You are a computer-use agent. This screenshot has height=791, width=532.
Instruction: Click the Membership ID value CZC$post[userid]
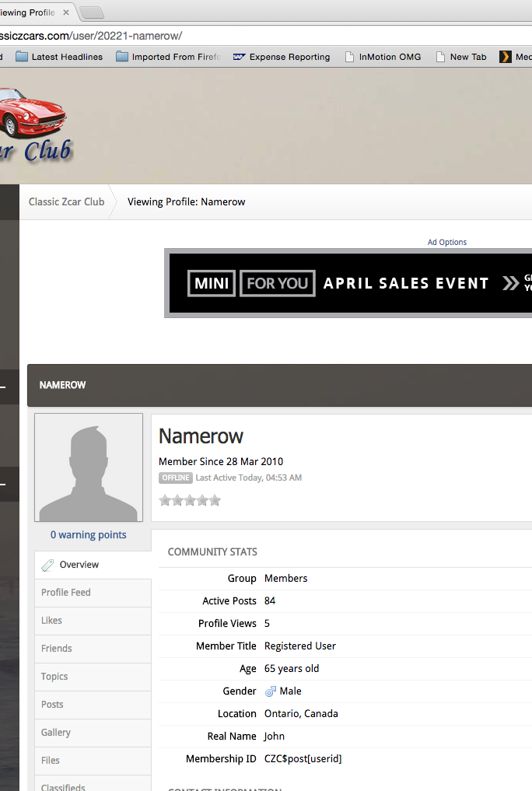303,758
